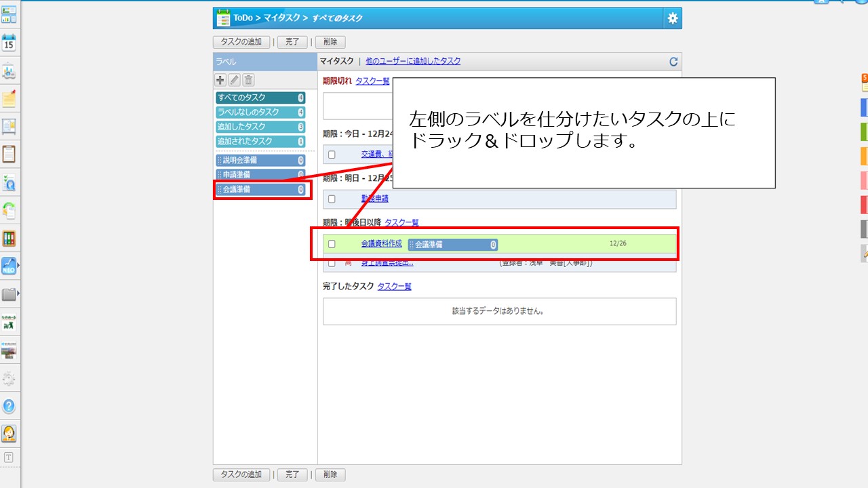Open the help question mark icon
Screen dimensions: 868x488
tap(9, 407)
